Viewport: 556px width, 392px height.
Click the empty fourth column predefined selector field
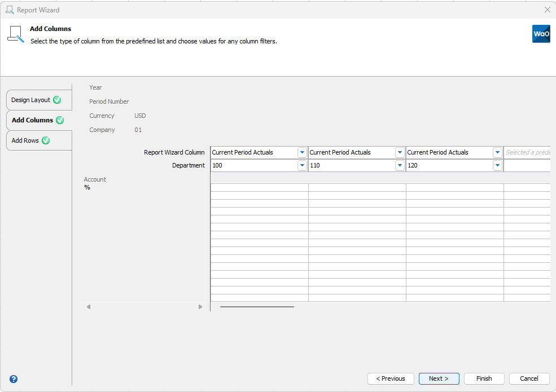coord(527,152)
